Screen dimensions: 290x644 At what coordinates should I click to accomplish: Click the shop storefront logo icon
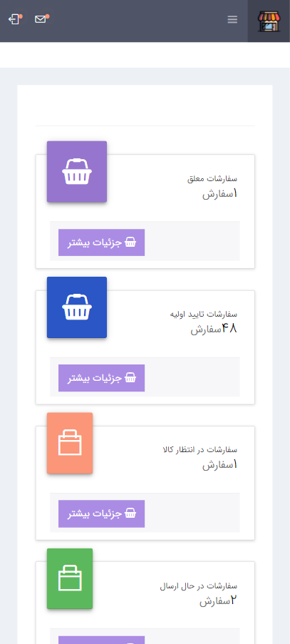click(269, 21)
